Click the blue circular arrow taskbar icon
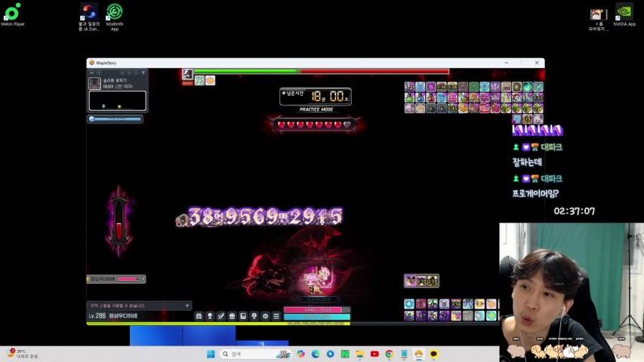This screenshot has height=362, width=644. coord(330,354)
